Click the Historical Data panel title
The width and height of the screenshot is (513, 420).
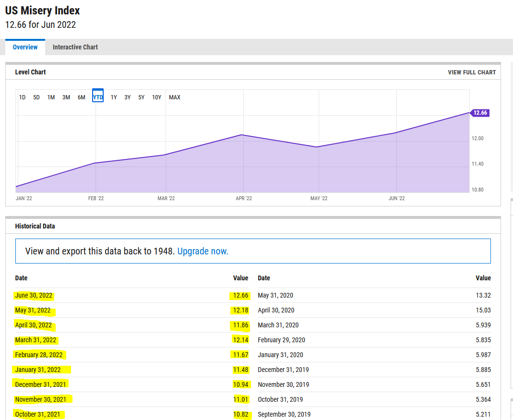(35, 226)
